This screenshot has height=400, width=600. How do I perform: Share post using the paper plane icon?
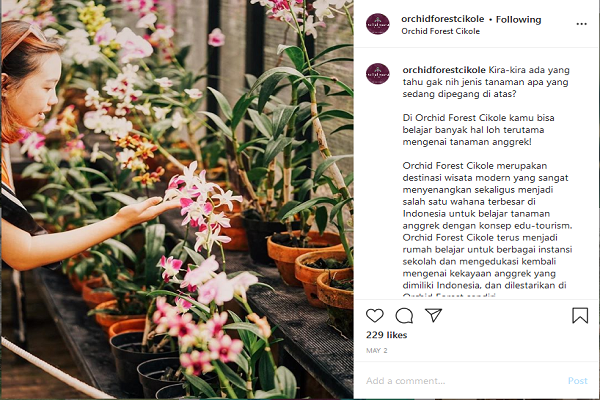point(434,315)
